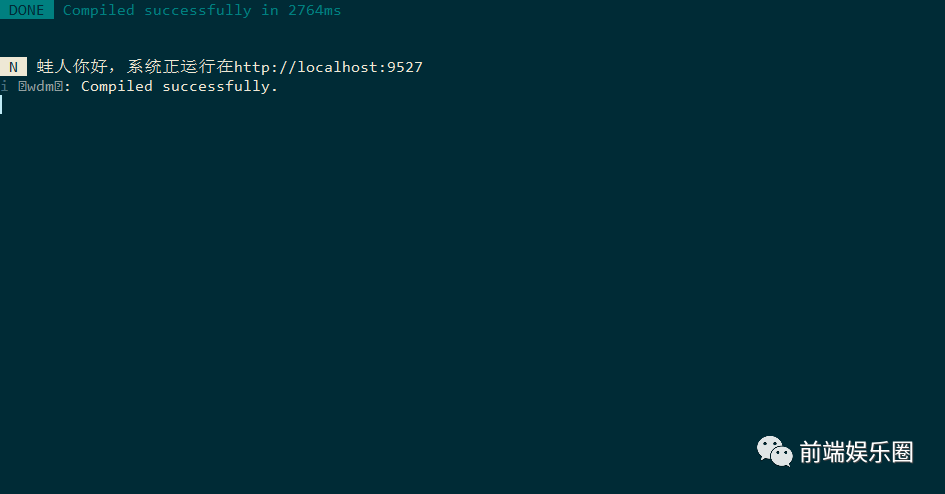Click the green DONE status badge

26,10
